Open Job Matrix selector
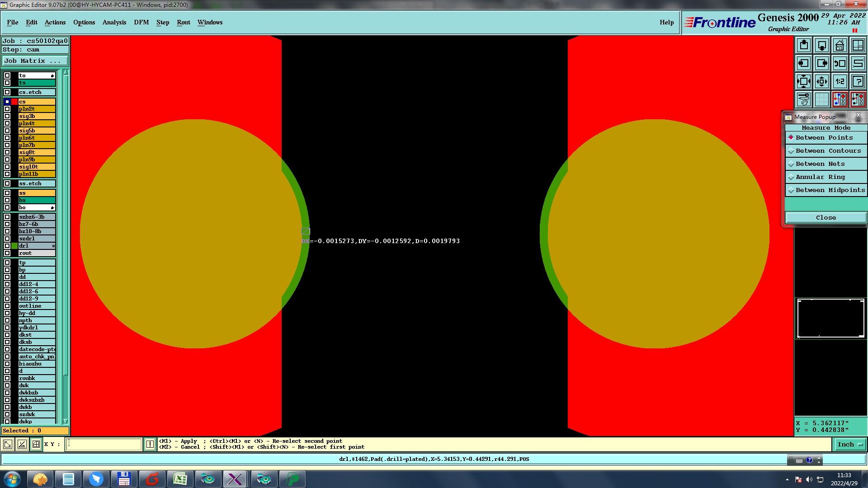This screenshot has height=488, width=868. tap(35, 61)
